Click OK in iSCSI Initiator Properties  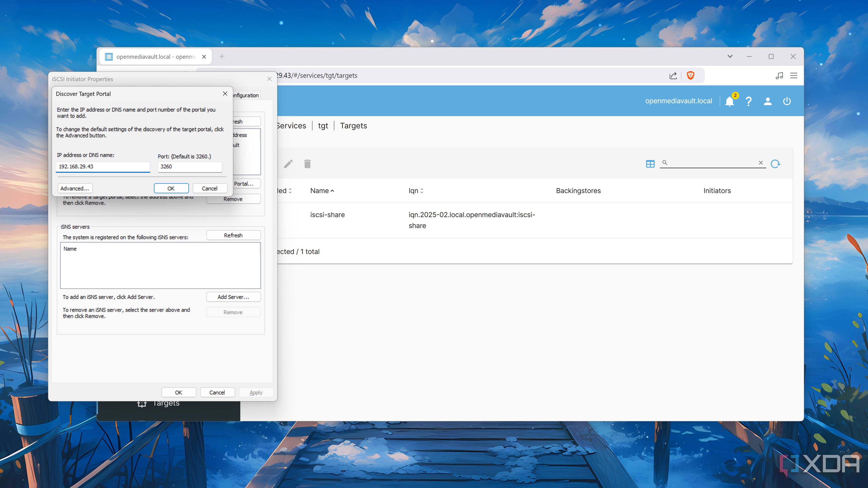179,392
